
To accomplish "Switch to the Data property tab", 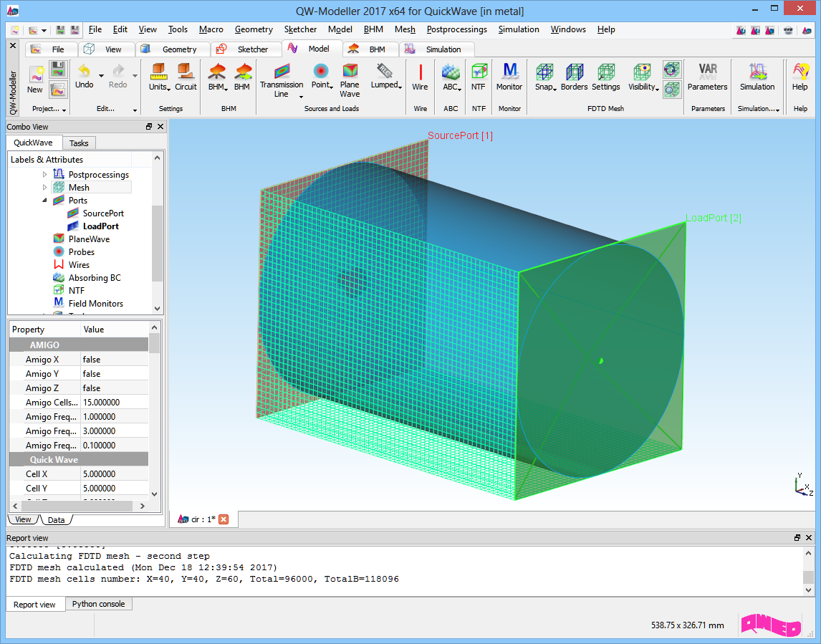I will 56,520.
